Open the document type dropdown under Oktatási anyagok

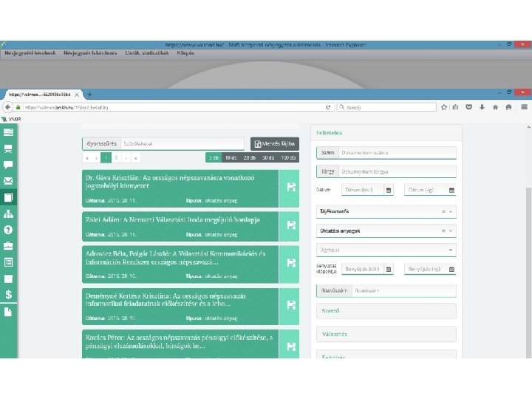coord(386,250)
